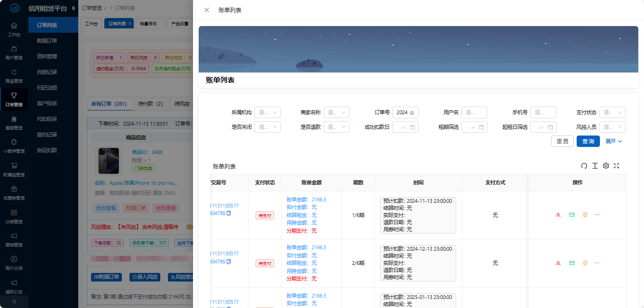Open more actions for the 2/6期 row

click(597, 263)
